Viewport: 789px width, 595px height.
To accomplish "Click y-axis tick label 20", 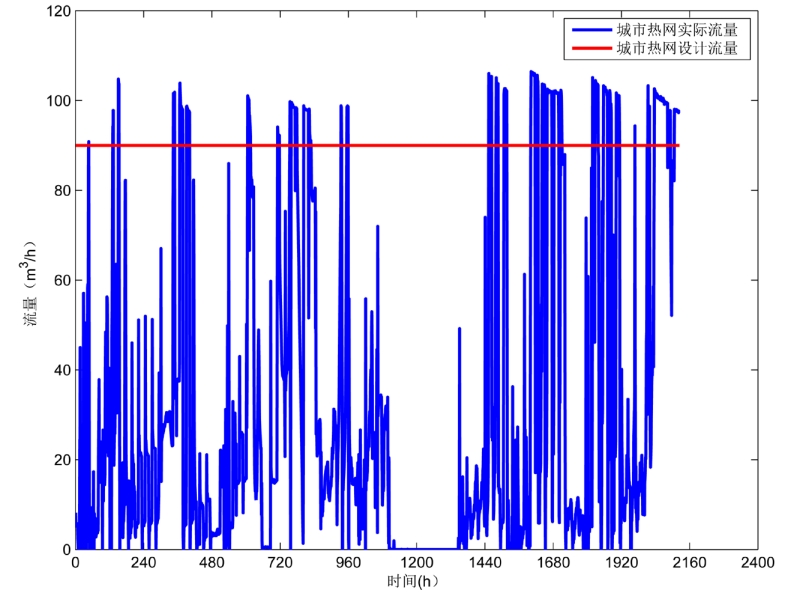I will (x=60, y=460).
